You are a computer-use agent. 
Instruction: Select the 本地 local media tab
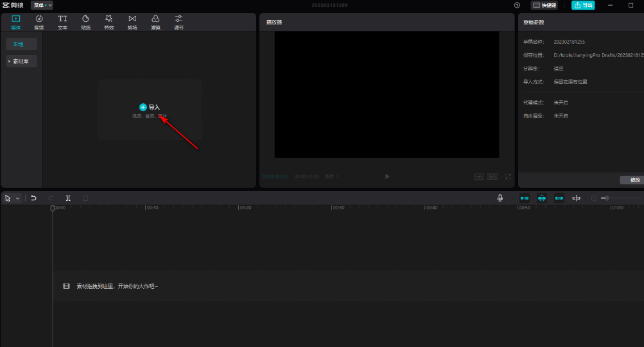tap(21, 44)
